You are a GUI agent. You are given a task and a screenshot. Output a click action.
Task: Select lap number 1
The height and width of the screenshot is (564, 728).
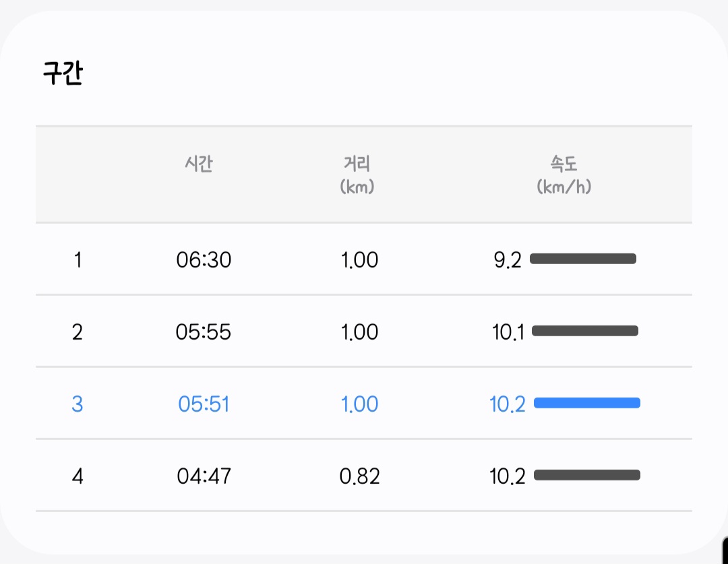[78, 259]
